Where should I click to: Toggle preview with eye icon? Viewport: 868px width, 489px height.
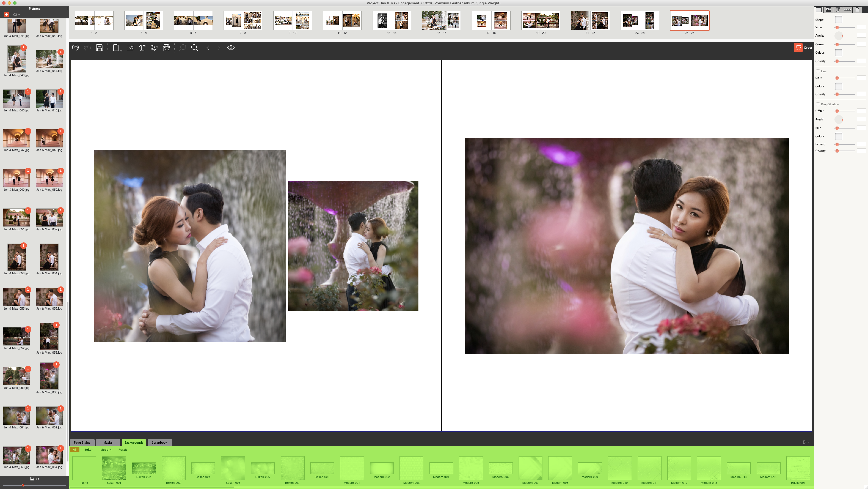[231, 48]
